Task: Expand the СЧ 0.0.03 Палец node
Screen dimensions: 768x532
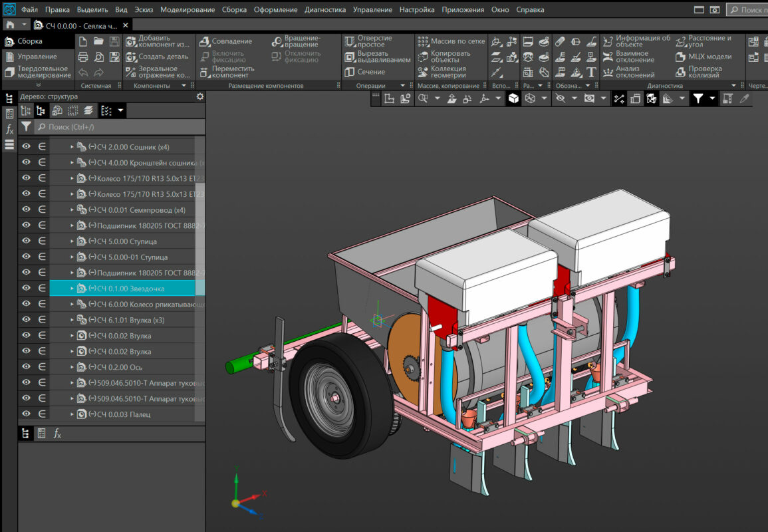Action: [x=72, y=414]
